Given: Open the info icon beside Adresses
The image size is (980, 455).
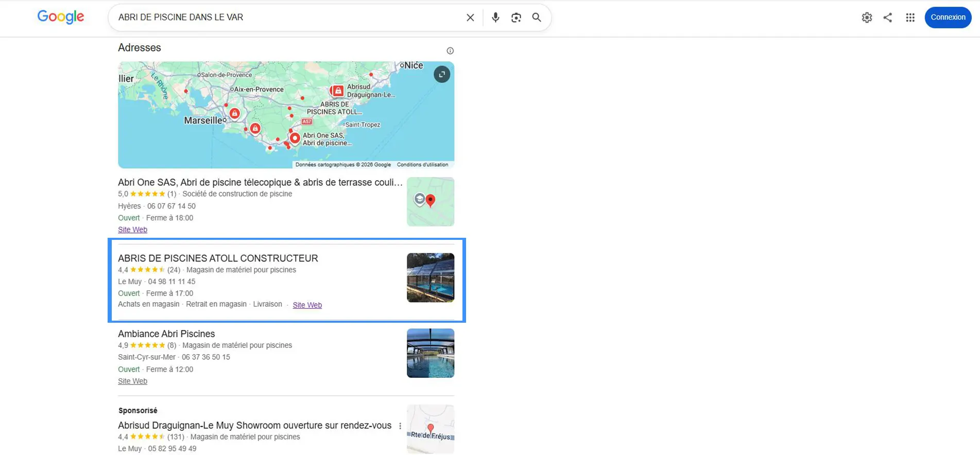Looking at the screenshot, I should pos(450,50).
